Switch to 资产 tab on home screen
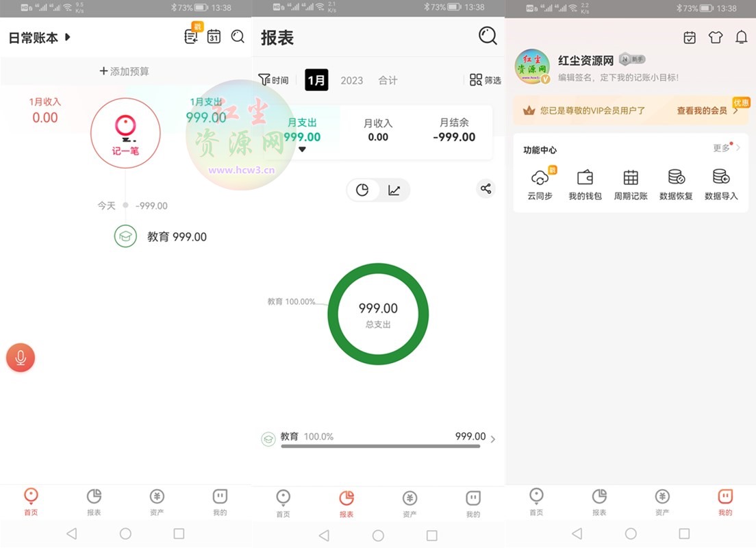This screenshot has width=756, height=548. click(x=157, y=501)
